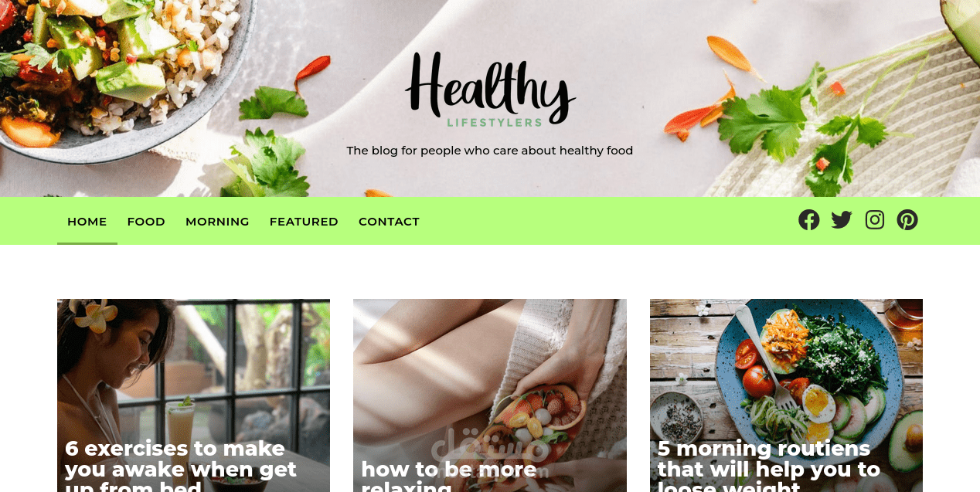Open the Facebook page icon
Viewport: 980px width, 492px height.
click(808, 220)
